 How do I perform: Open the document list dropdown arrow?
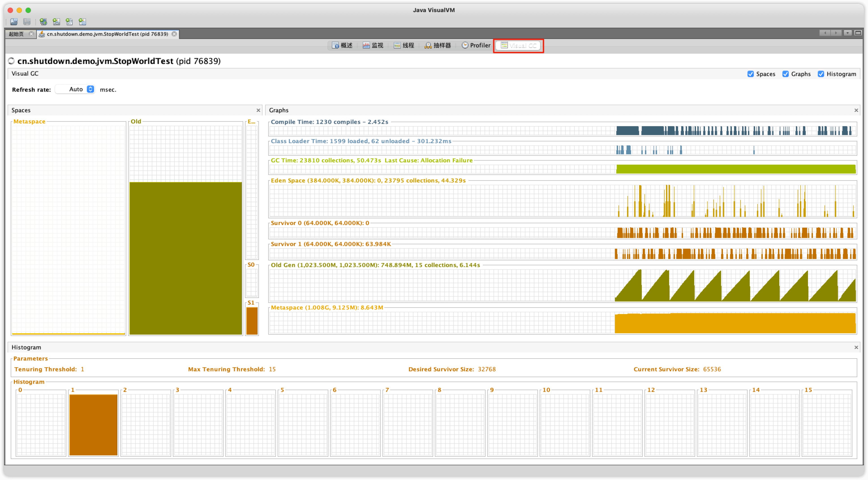tap(847, 33)
